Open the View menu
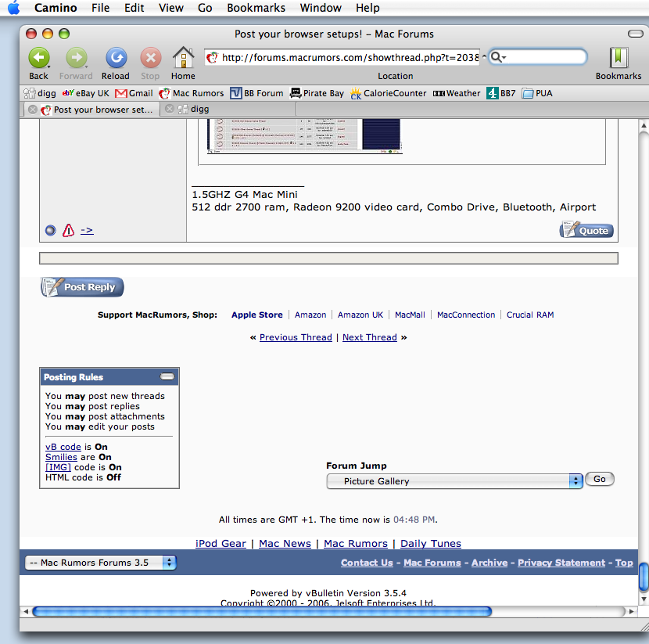This screenshot has height=644, width=649. [171, 8]
